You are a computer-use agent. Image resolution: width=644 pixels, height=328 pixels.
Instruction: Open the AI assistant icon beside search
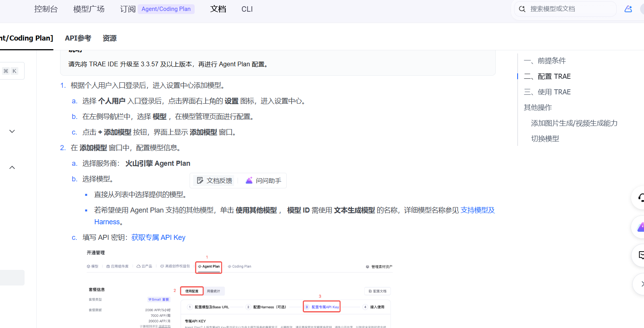coord(628,9)
